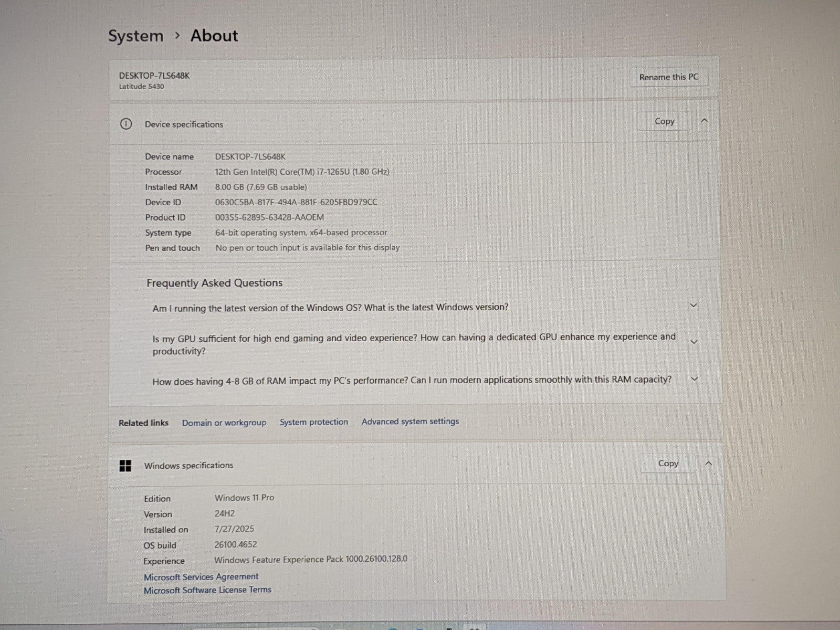Image resolution: width=840 pixels, height=630 pixels.
Task: Expand the latest Windows version FAQ
Action: (693, 306)
